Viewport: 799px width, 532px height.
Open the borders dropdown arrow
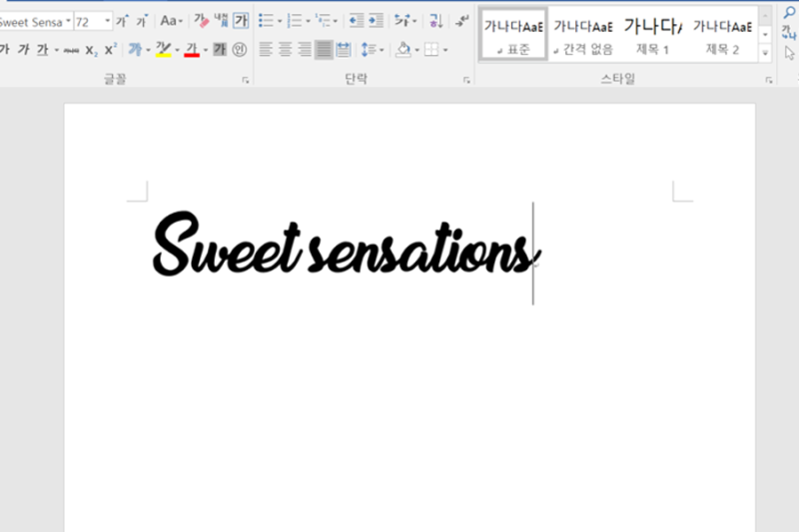point(445,50)
